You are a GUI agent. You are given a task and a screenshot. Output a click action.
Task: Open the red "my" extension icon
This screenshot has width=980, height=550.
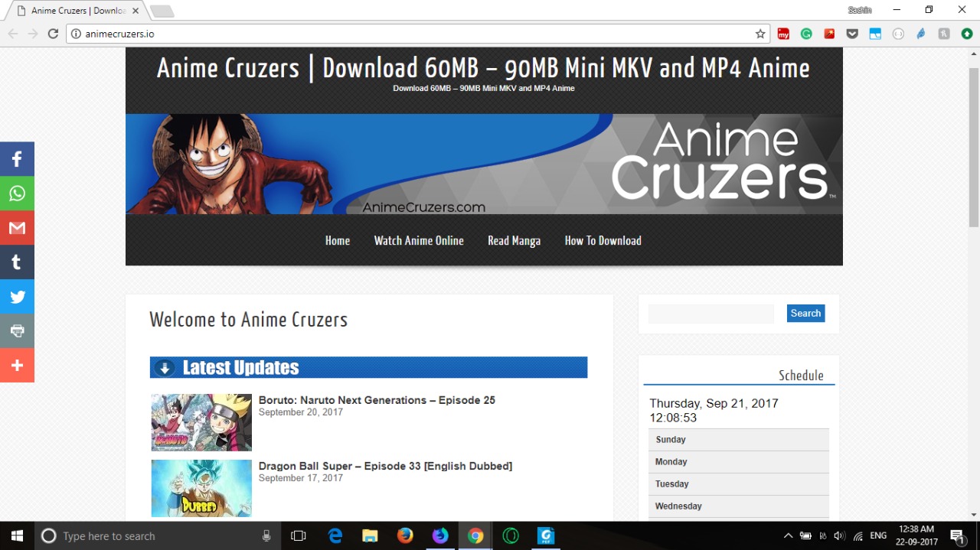pyautogui.click(x=783, y=34)
